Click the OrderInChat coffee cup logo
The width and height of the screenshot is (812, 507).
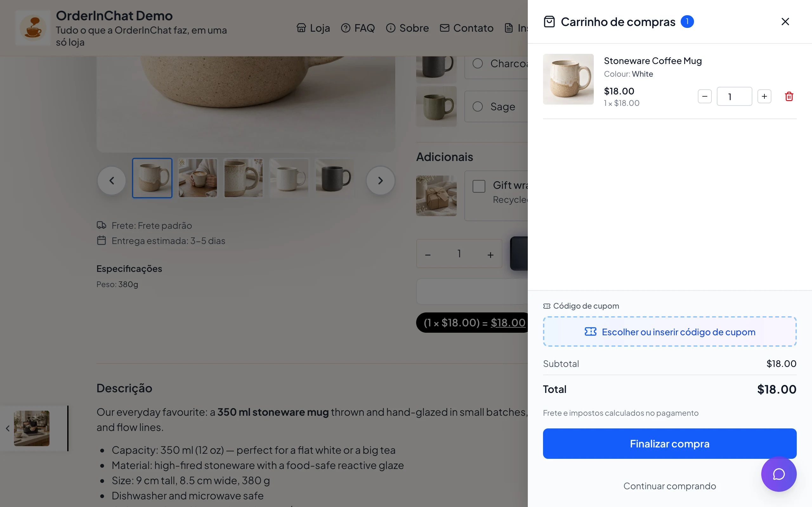coord(33,28)
